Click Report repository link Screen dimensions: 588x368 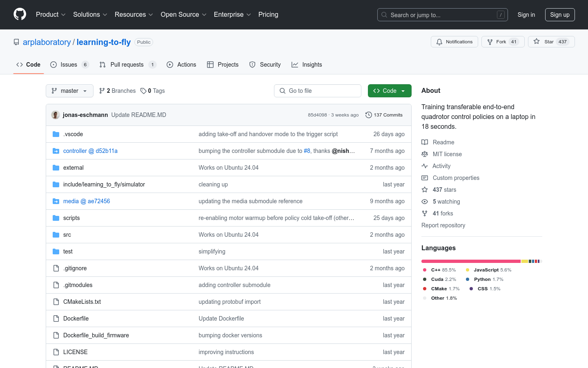pyautogui.click(x=443, y=225)
